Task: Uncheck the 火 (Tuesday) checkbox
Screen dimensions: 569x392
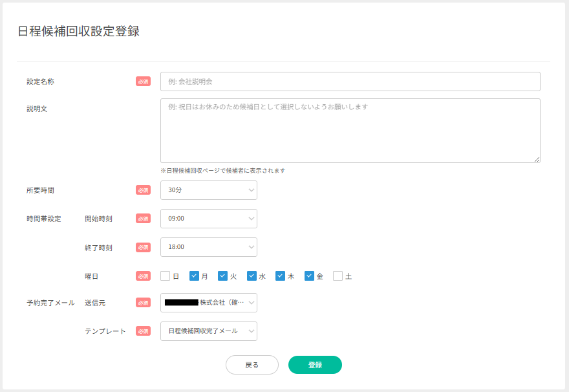Action: (x=223, y=276)
